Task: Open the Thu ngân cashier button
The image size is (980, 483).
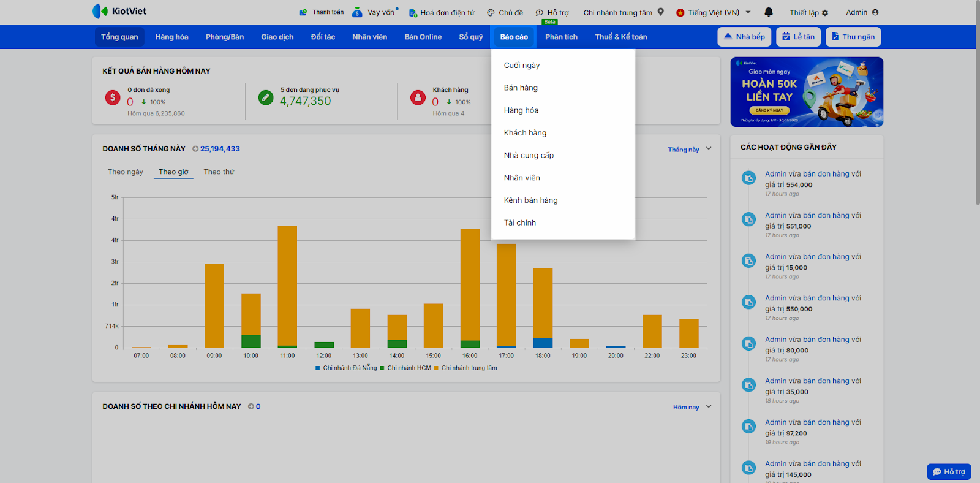Action: [x=853, y=37]
